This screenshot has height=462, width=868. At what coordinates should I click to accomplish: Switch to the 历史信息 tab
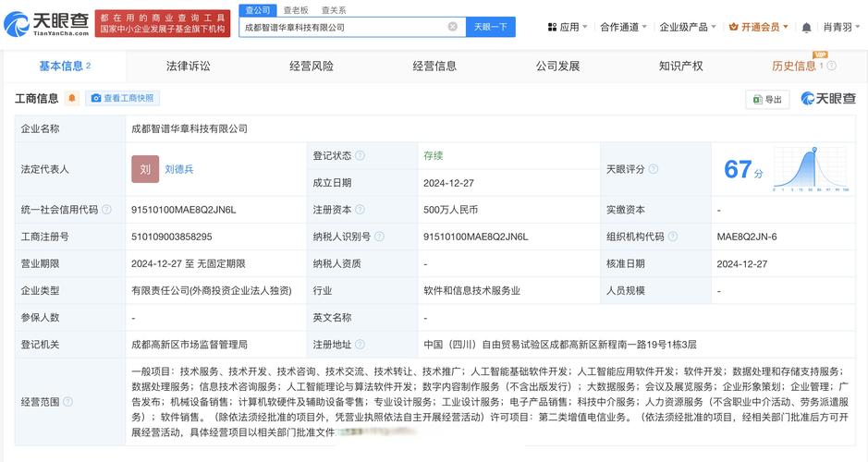click(x=794, y=66)
